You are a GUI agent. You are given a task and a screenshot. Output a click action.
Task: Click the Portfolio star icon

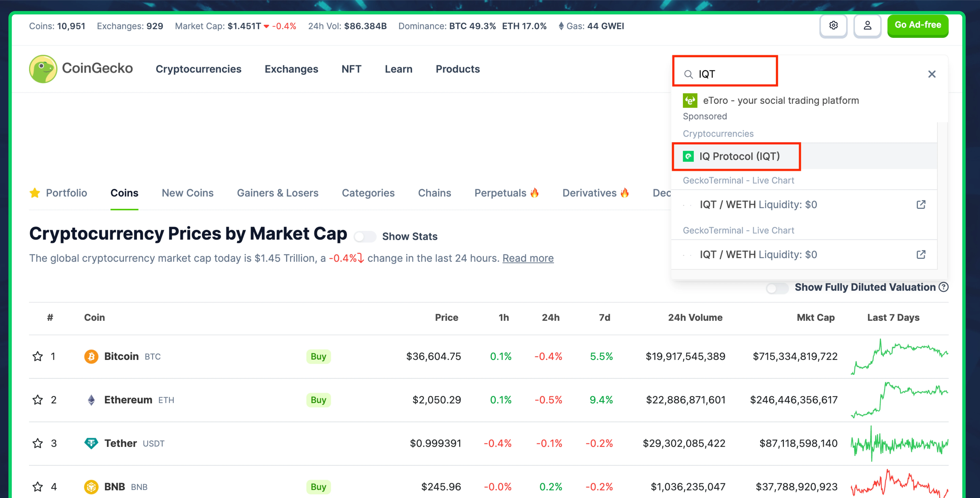pyautogui.click(x=35, y=193)
